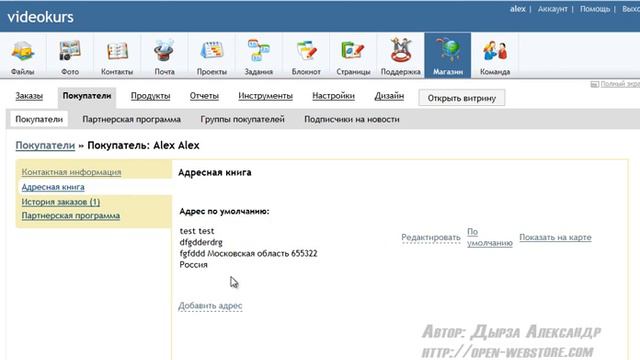Open the Группы покупателей sub-tab
The height and width of the screenshot is (360, 640).
pyautogui.click(x=242, y=119)
